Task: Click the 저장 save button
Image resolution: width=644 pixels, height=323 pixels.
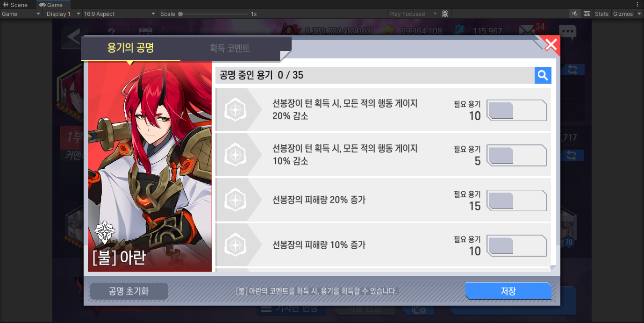Action: 508,291
